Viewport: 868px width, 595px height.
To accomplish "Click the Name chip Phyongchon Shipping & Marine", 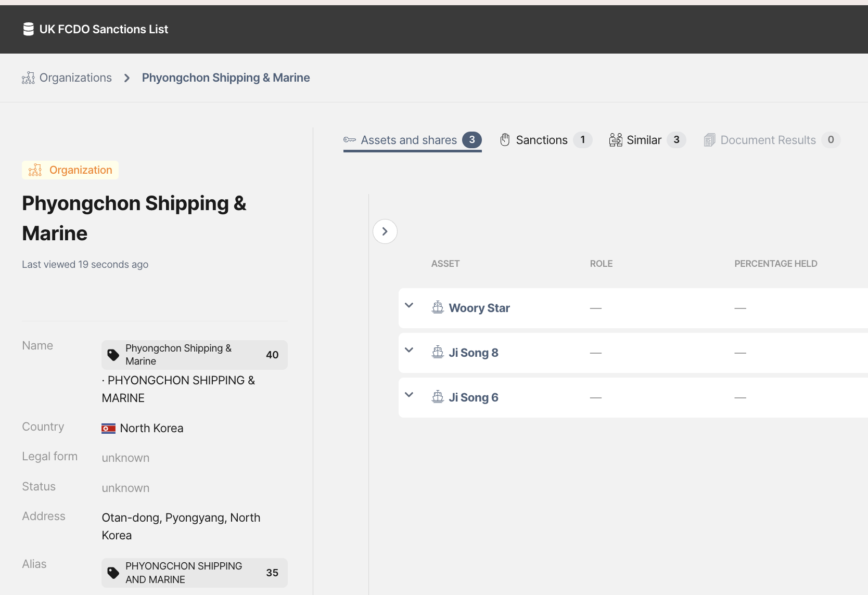I will click(195, 355).
